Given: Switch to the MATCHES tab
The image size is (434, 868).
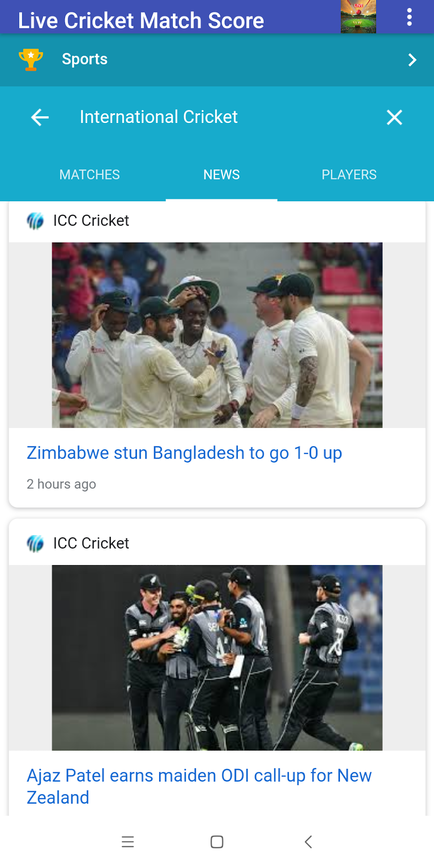Looking at the screenshot, I should pyautogui.click(x=89, y=174).
